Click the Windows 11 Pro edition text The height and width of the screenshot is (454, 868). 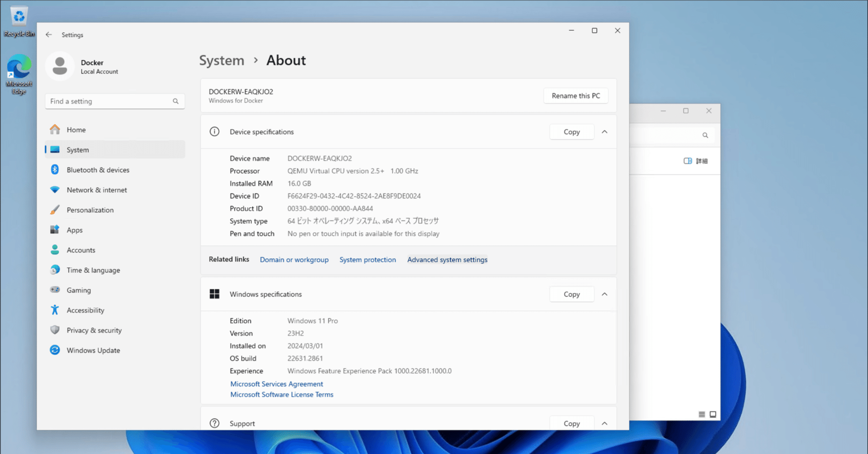[312, 321]
